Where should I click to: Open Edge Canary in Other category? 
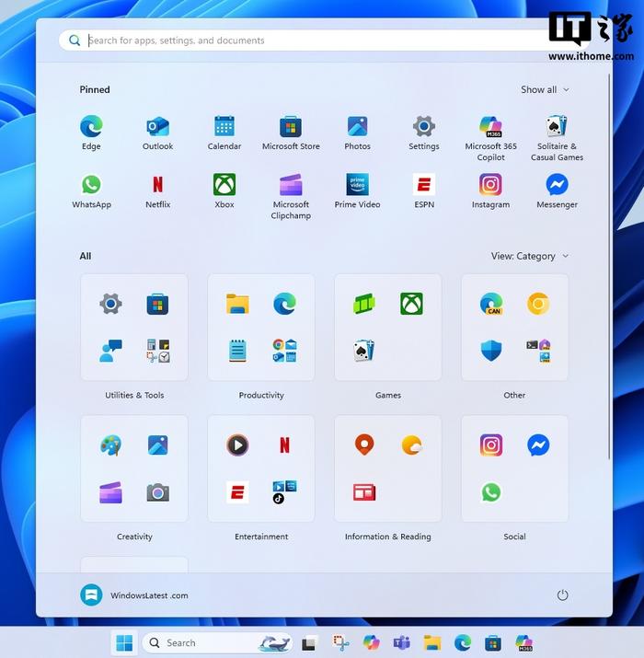(x=491, y=304)
